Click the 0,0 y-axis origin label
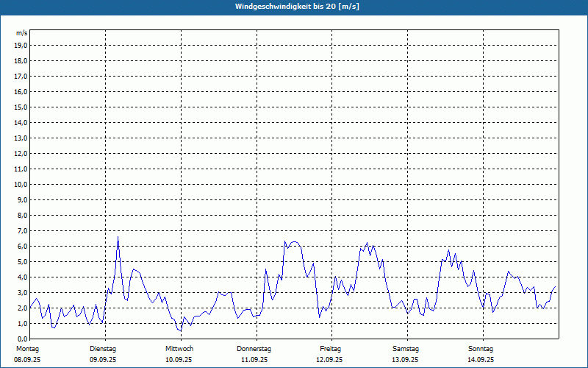 click(x=21, y=339)
